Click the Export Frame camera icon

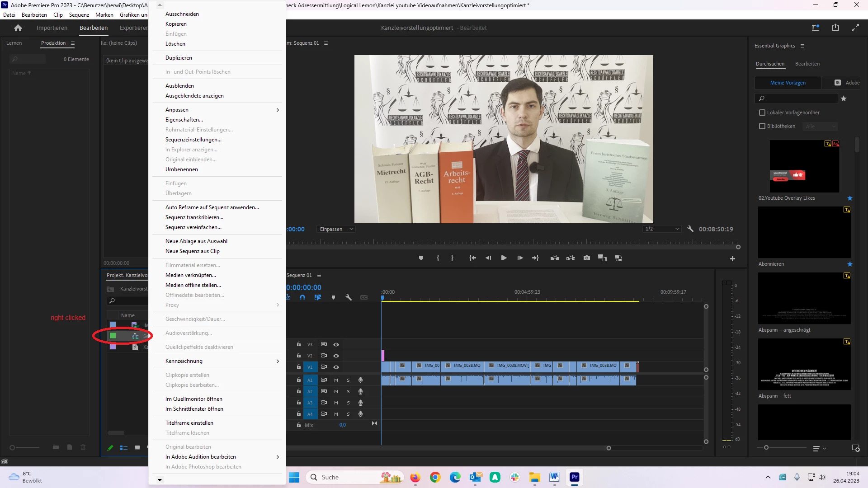pos(586,258)
